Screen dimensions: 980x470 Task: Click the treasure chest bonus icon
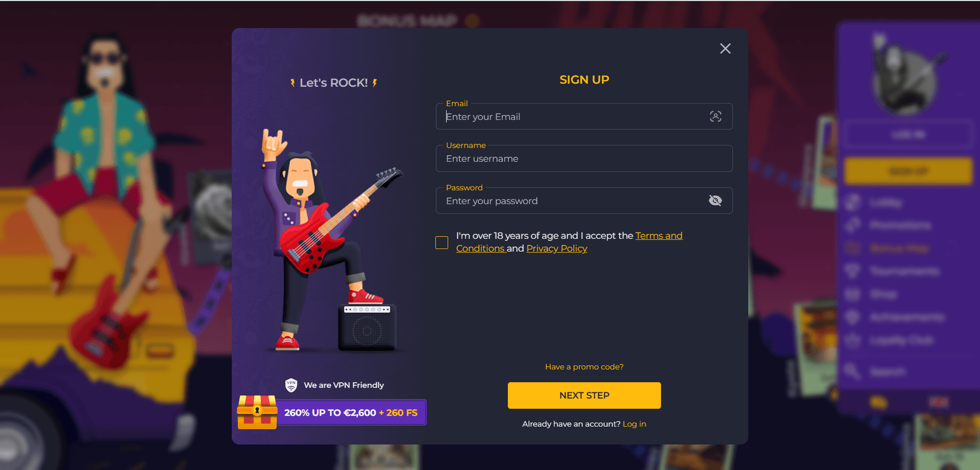257,412
